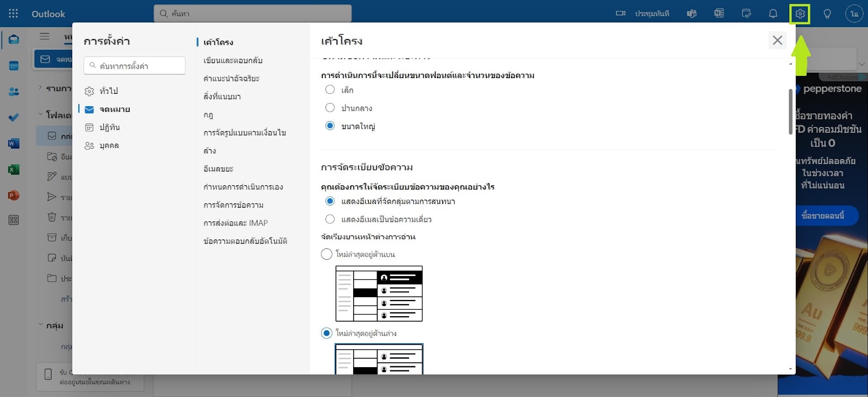Click the settings gear icon in the top bar
The image size is (868, 397).
800,14
